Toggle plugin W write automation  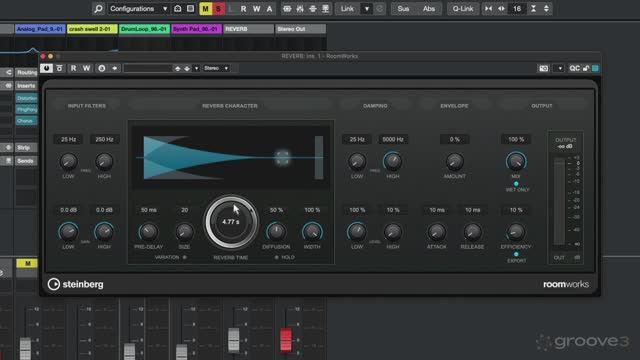87,68
